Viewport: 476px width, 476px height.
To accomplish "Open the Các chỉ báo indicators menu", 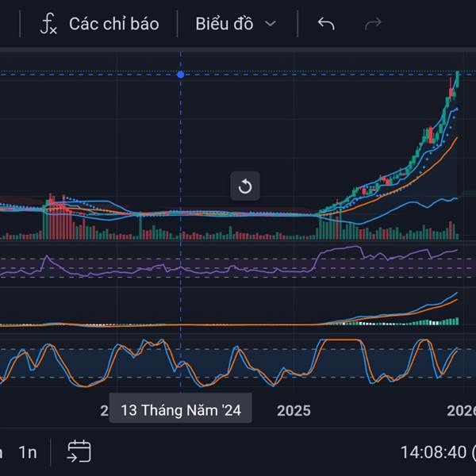I will tap(100, 24).
